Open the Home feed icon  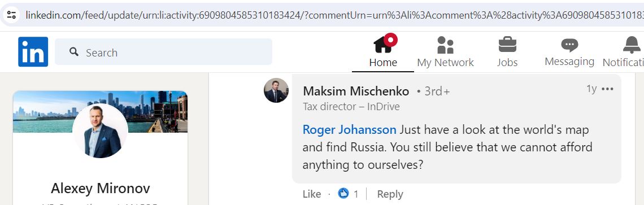(383, 44)
